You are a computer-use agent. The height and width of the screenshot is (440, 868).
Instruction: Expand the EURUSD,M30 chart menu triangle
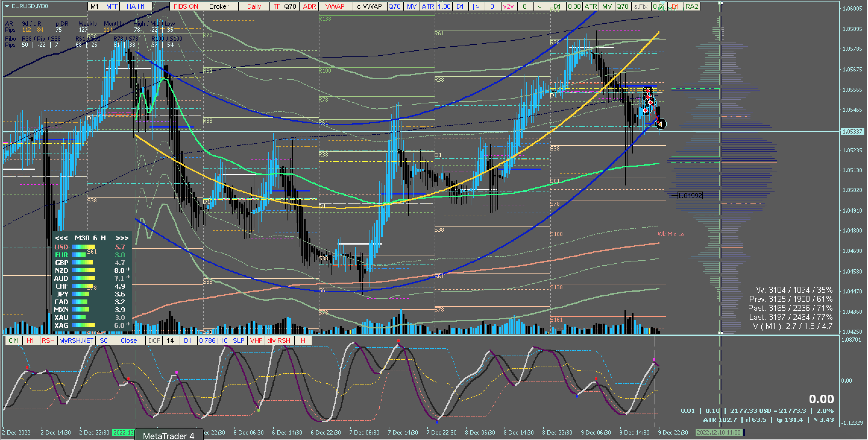(7, 6)
